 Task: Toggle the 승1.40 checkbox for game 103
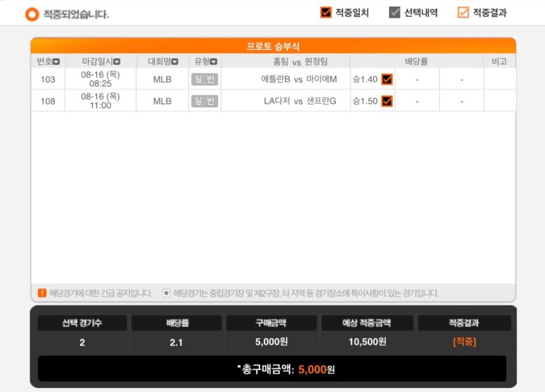click(387, 79)
